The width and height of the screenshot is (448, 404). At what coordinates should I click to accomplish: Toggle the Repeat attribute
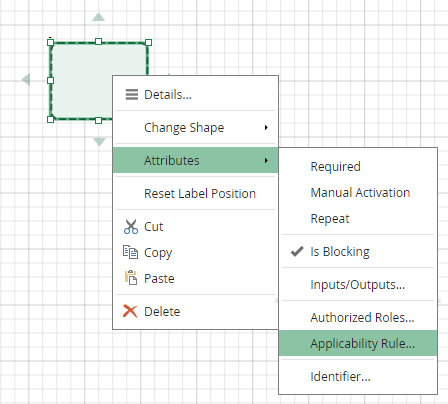tap(358, 219)
